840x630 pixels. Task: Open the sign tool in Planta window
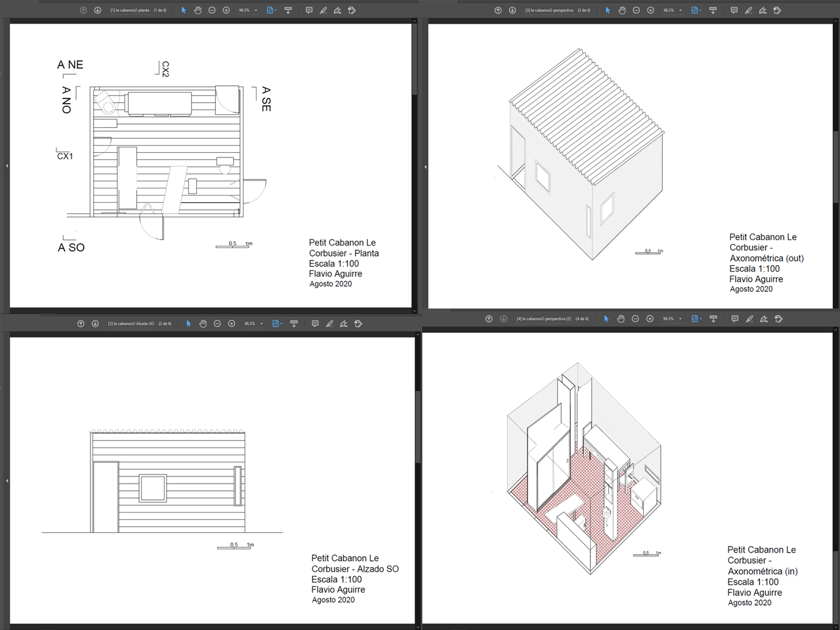pos(337,10)
